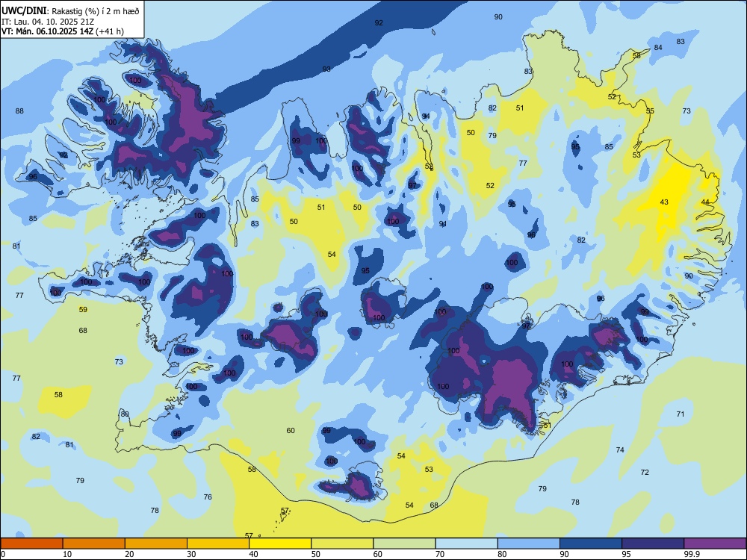The width and height of the screenshot is (747, 560).
Task: Click the '59' value in the west
Action: 83,310
